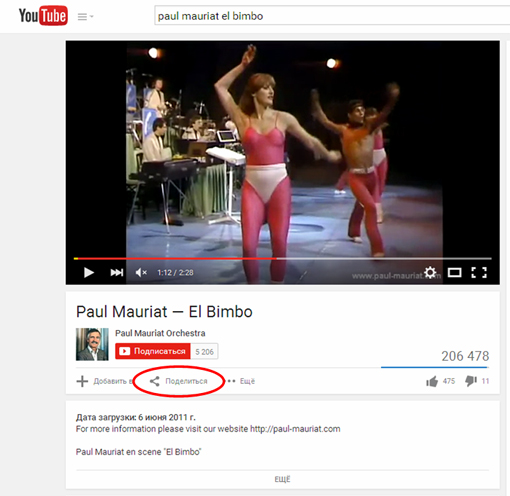Click the YouTube logo
Screen dimensions: 510x496
pyautogui.click(x=43, y=16)
